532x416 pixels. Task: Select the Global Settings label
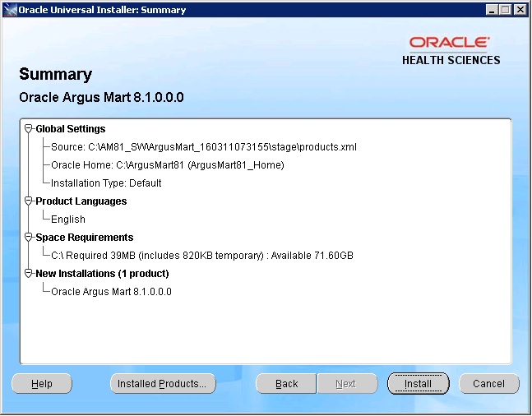pos(71,129)
